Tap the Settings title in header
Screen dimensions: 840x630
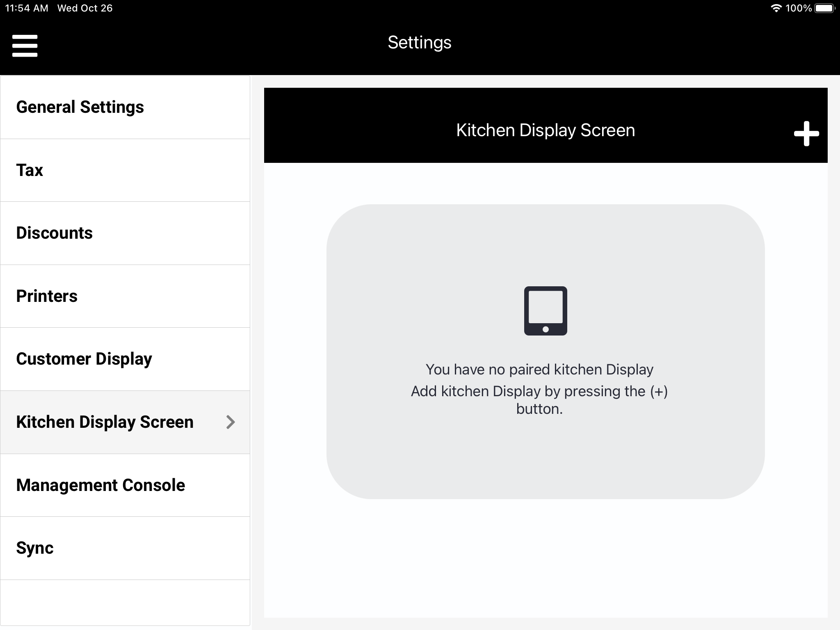[420, 43]
